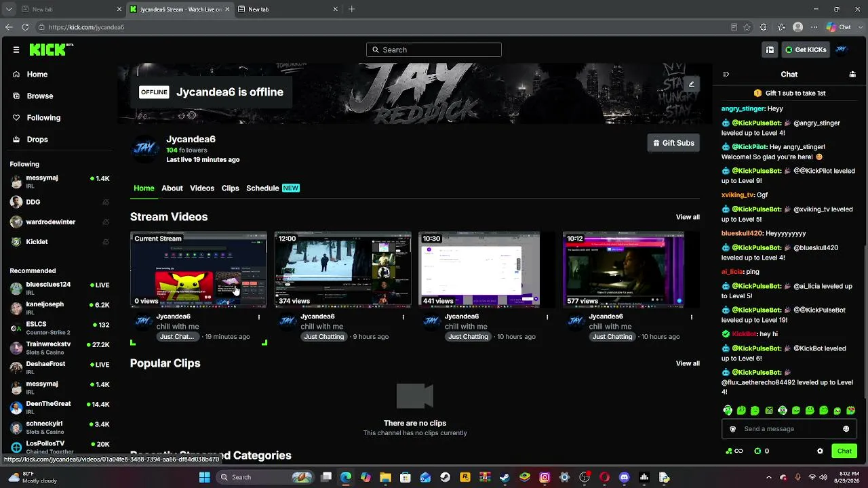Open the 577 views video thumbnail
868x488 pixels.
click(631, 270)
